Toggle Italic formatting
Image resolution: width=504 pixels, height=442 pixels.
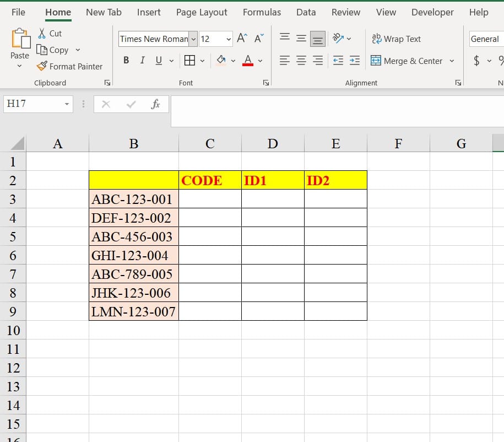pyautogui.click(x=143, y=61)
